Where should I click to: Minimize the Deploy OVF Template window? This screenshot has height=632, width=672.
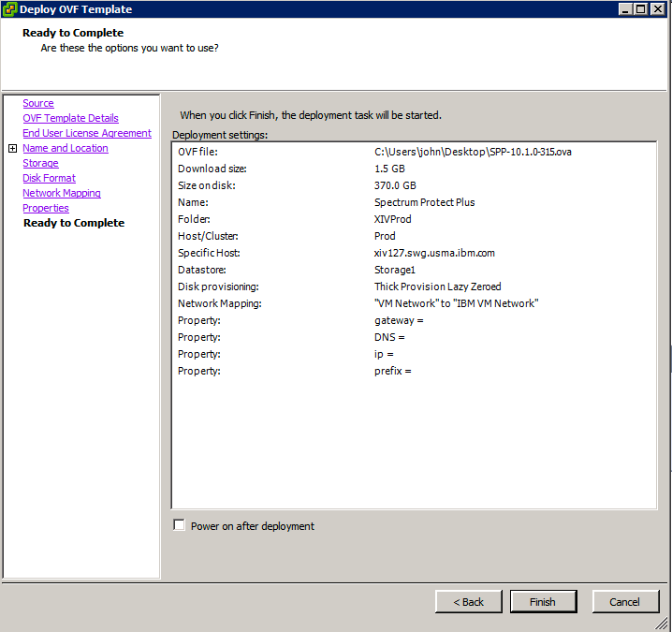625,9
